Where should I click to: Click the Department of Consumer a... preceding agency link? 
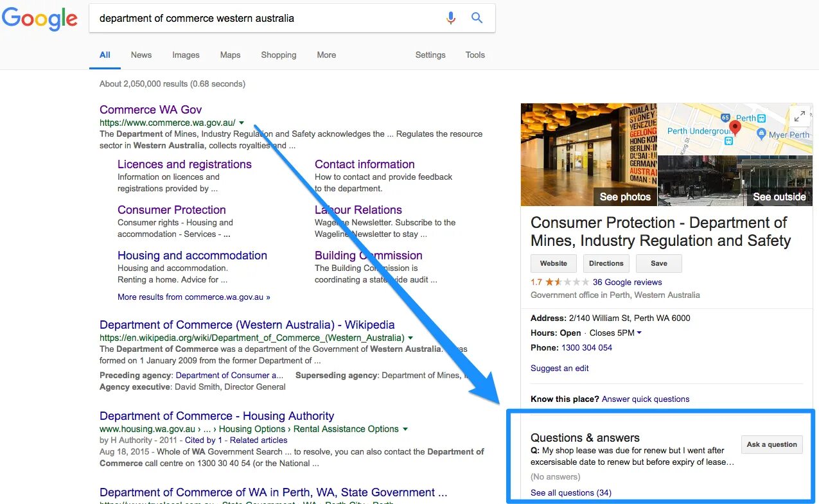[229, 376]
